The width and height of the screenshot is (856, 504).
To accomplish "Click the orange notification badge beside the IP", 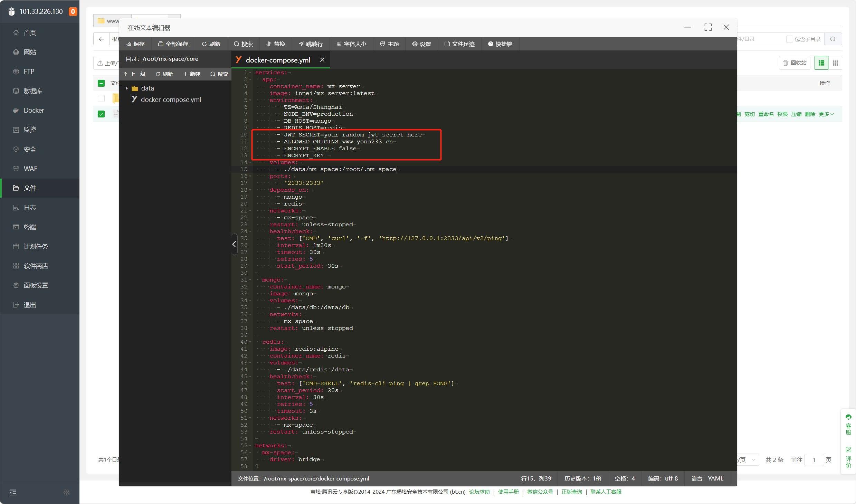I will pyautogui.click(x=73, y=11).
